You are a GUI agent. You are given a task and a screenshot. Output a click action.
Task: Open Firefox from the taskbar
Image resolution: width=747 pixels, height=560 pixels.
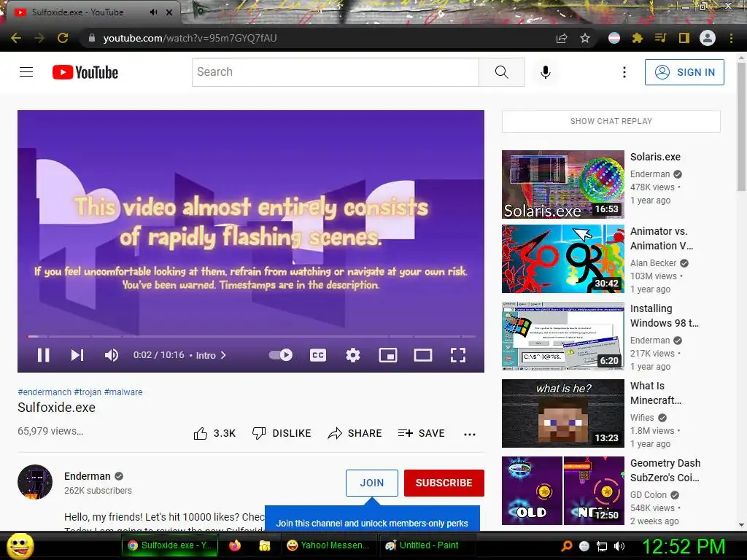pos(235,545)
